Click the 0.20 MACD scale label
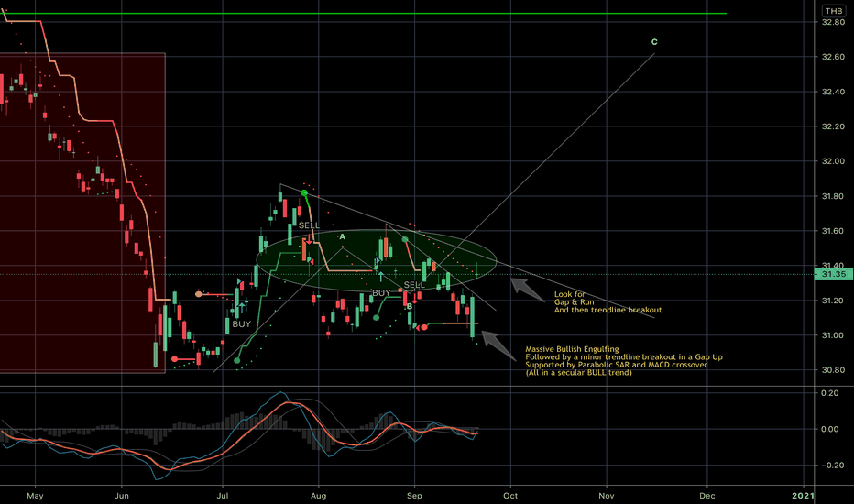 pyautogui.click(x=830, y=393)
